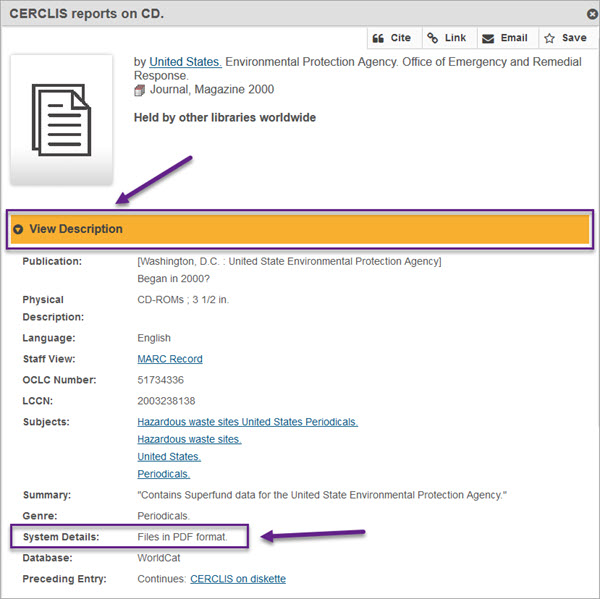600x599 pixels.
Task: Click the View Description header text
Action: 76,229
